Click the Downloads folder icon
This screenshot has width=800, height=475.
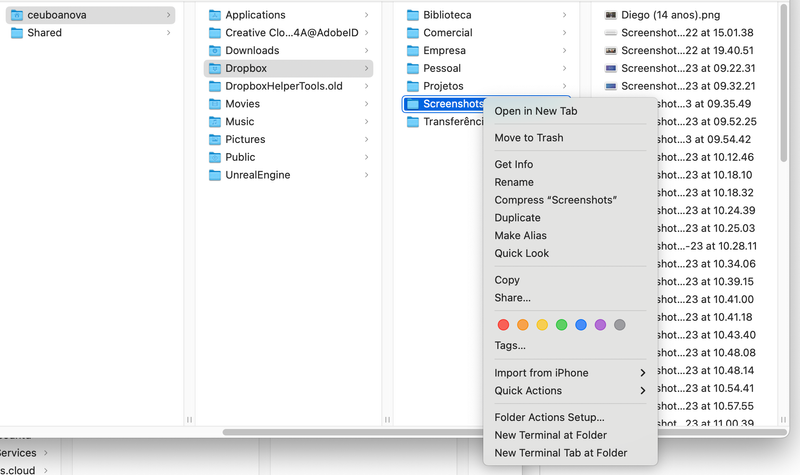tap(215, 50)
